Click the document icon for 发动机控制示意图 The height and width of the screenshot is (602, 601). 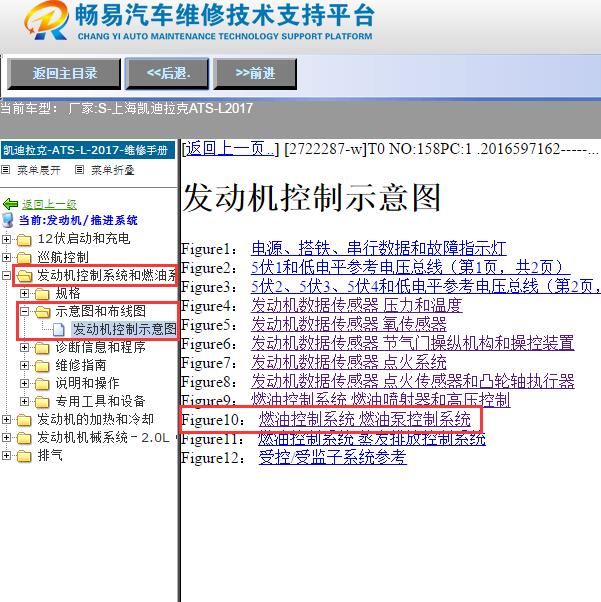pos(58,329)
